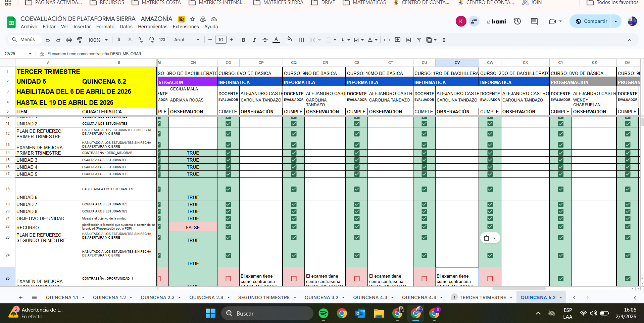Uncheck the CY column checkbox in row 25
This screenshot has height=323, width=644.
pyautogui.click(x=560, y=279)
